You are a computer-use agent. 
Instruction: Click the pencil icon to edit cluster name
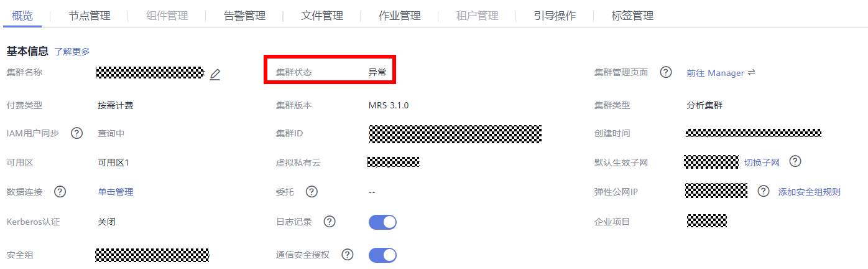tap(215, 74)
